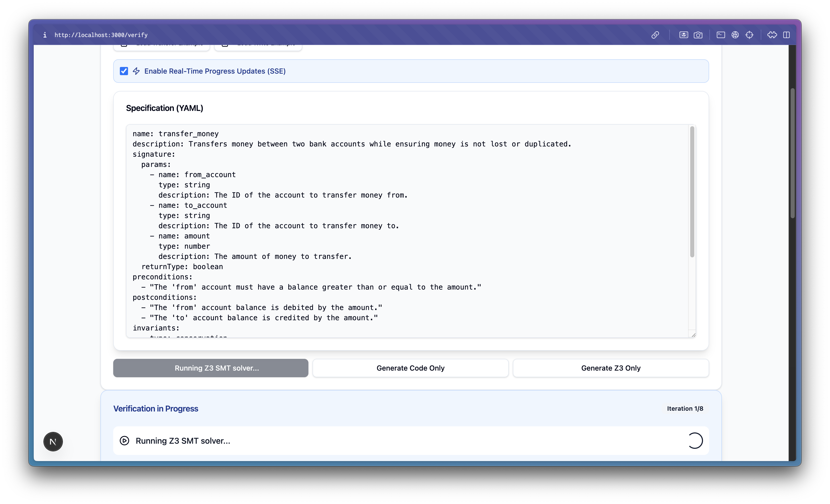Image resolution: width=830 pixels, height=504 pixels.
Task: Open the Next.js dev tools badge
Action: (x=53, y=441)
